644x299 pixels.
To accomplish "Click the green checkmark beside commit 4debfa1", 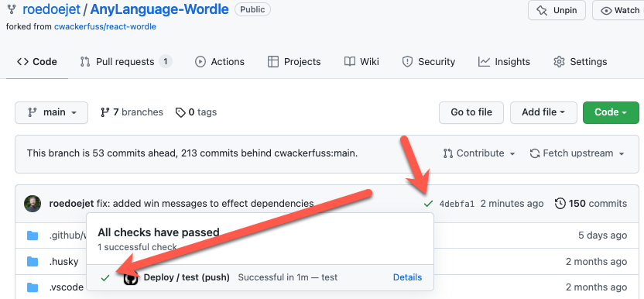I will coord(428,204).
